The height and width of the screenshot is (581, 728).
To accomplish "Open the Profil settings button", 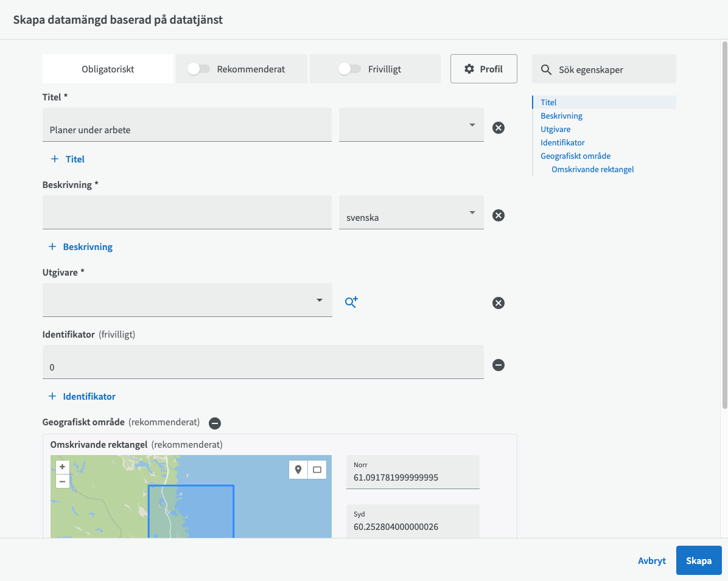I will [x=483, y=69].
